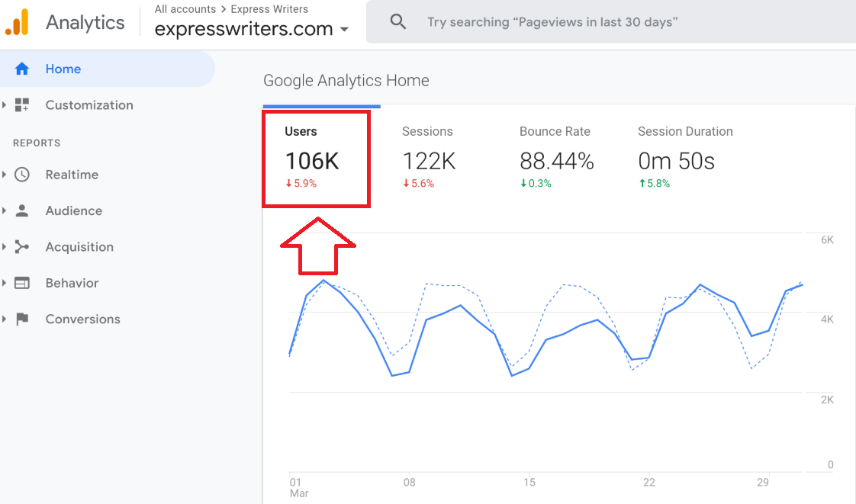Click the search magnifier icon
856x504 pixels.
click(x=398, y=22)
